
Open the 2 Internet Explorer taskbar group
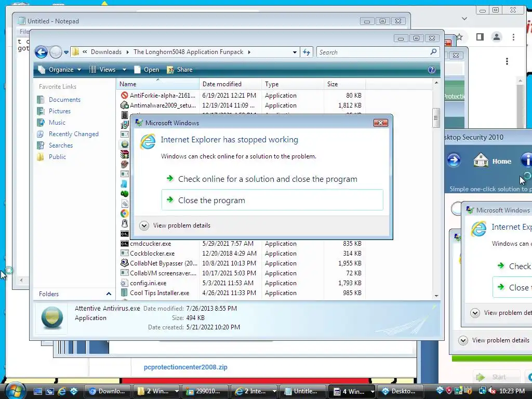255,391
